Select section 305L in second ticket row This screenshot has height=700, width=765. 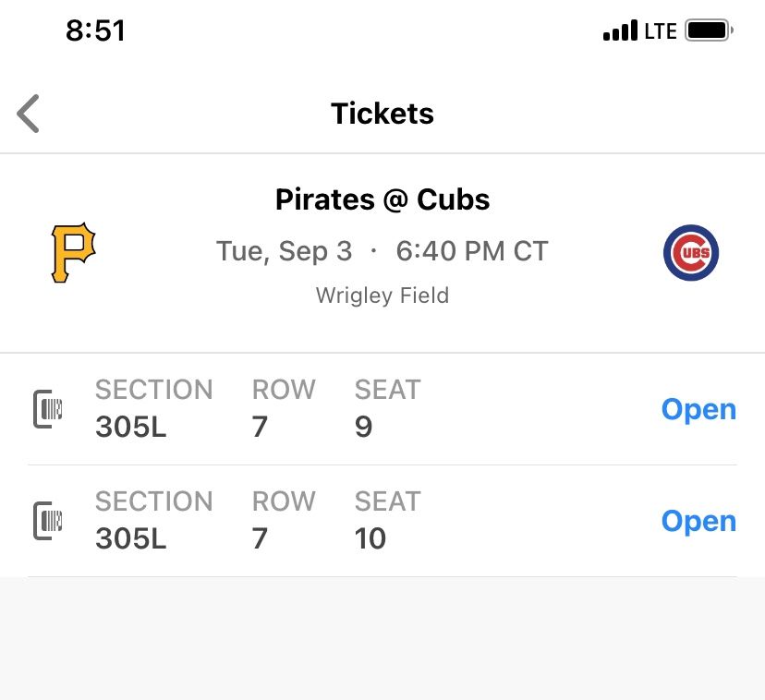point(131,538)
